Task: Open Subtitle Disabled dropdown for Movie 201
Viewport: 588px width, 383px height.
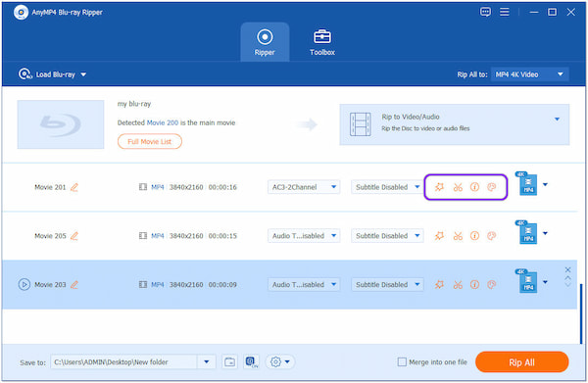Action: point(387,187)
